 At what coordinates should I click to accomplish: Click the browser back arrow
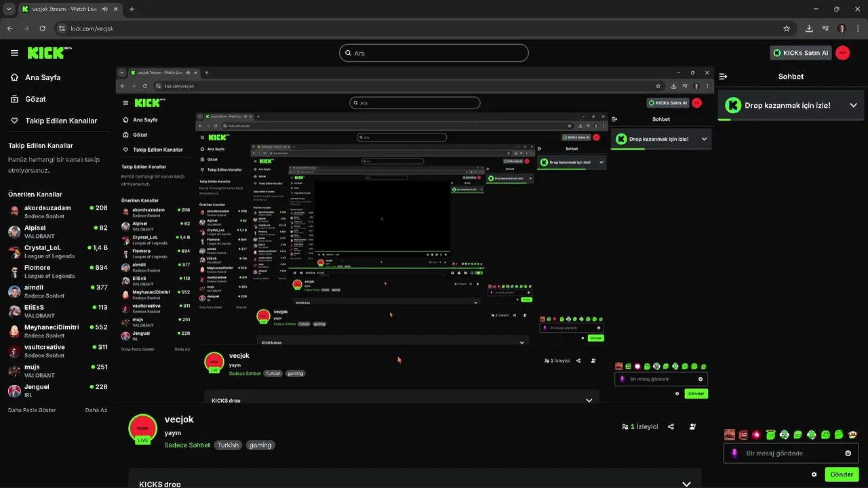(x=9, y=28)
